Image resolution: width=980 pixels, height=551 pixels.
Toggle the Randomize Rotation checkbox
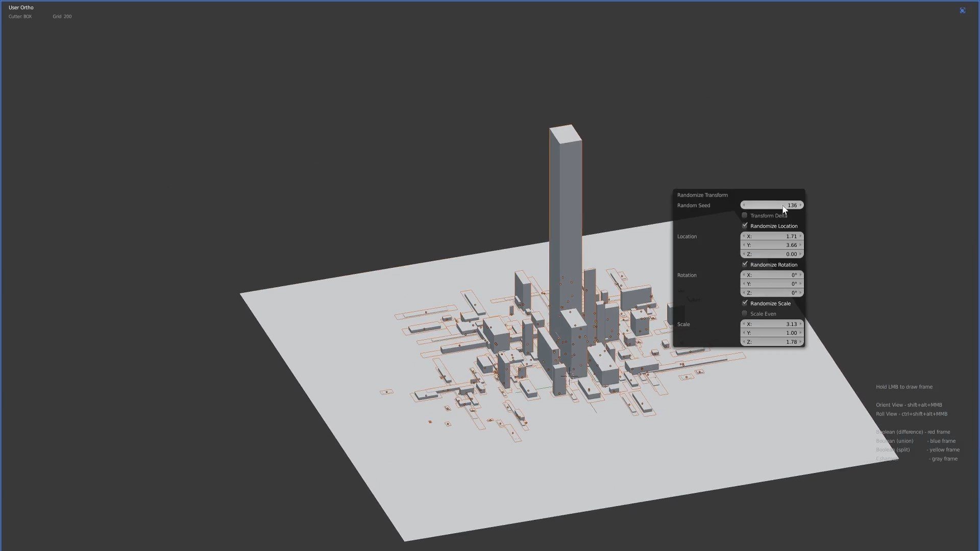745,264
